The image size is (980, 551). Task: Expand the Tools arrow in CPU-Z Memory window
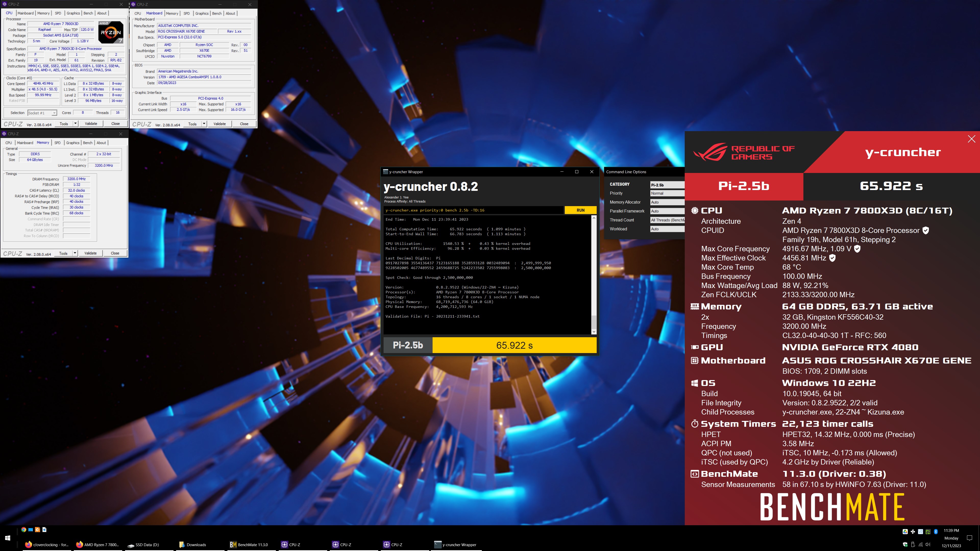coord(75,253)
